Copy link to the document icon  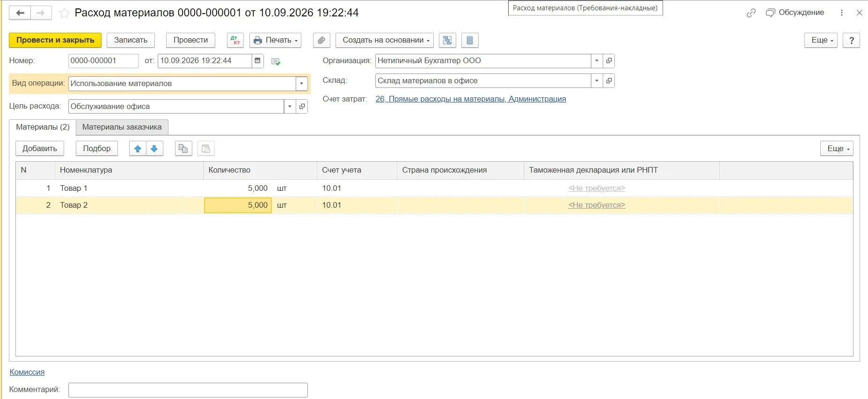[751, 13]
